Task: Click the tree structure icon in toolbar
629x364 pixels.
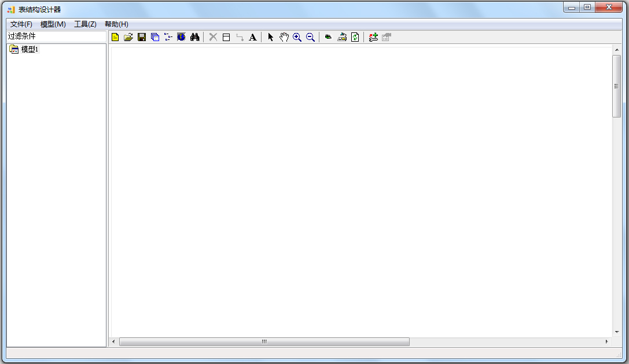Action: coord(168,37)
